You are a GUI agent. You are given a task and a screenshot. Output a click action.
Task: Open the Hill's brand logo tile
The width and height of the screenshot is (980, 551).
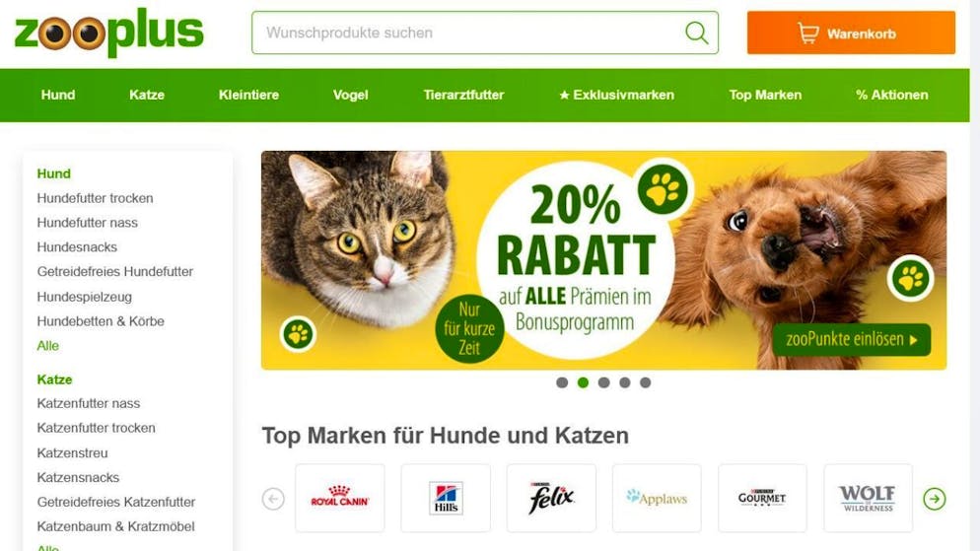coord(446,499)
